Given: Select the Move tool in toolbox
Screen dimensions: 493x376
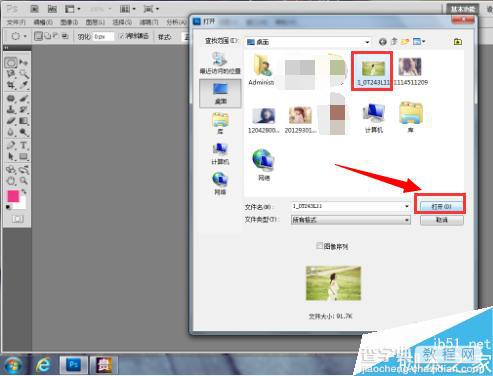Looking at the screenshot, I should coord(24,62).
